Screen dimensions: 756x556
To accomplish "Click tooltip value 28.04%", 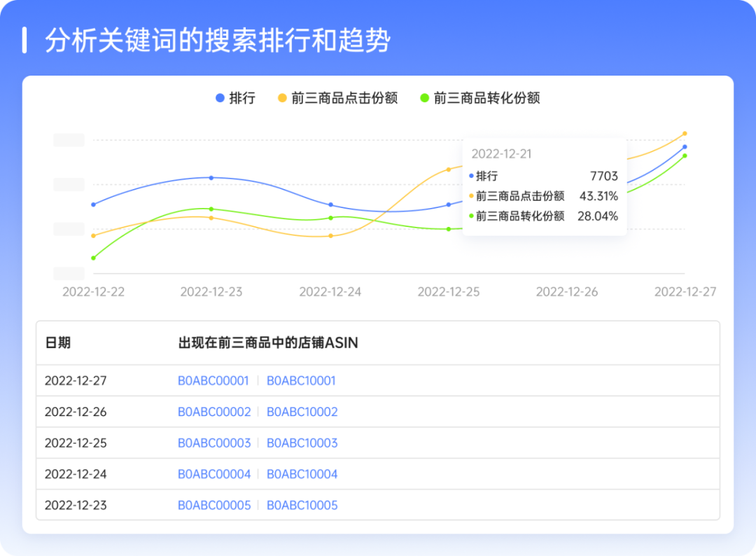I will [x=598, y=216].
